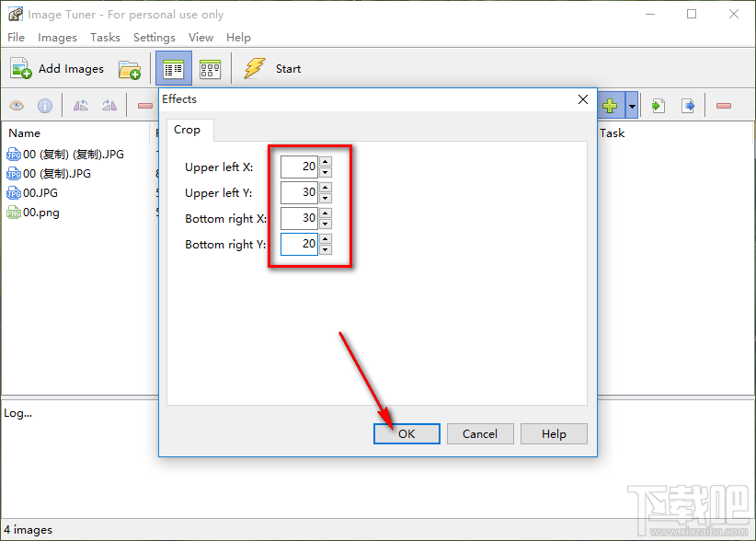Click the remove image red minus icon
This screenshot has height=541, width=756.
[145, 106]
